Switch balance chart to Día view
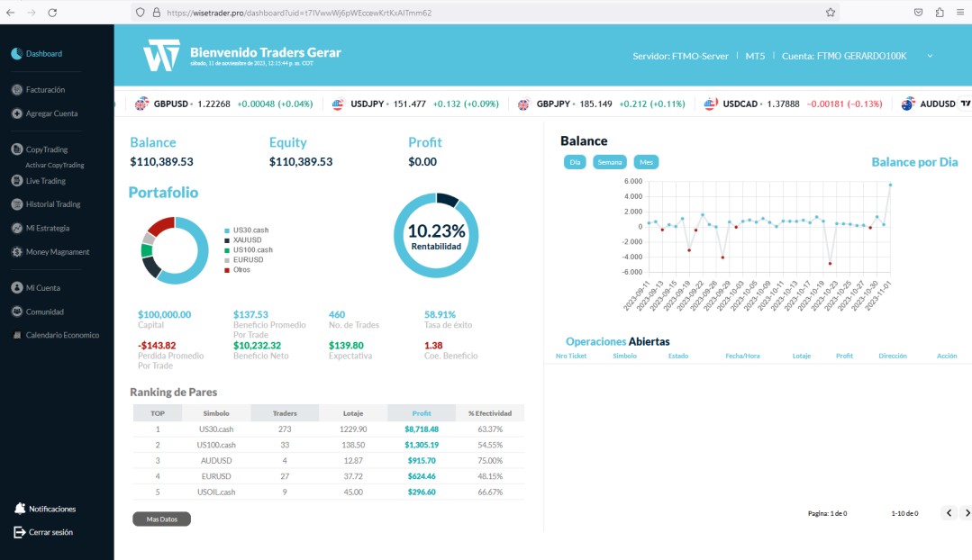The width and height of the screenshot is (972, 560). pyautogui.click(x=575, y=162)
